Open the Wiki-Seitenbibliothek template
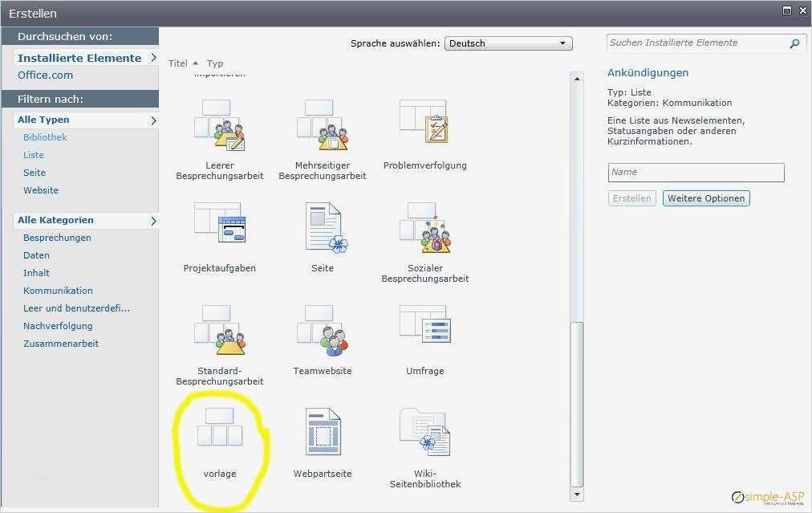The width and height of the screenshot is (812, 513). (424, 433)
